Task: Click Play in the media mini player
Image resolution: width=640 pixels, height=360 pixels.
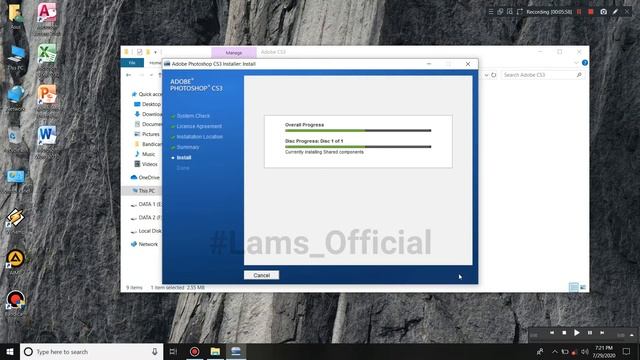Action: [577, 333]
